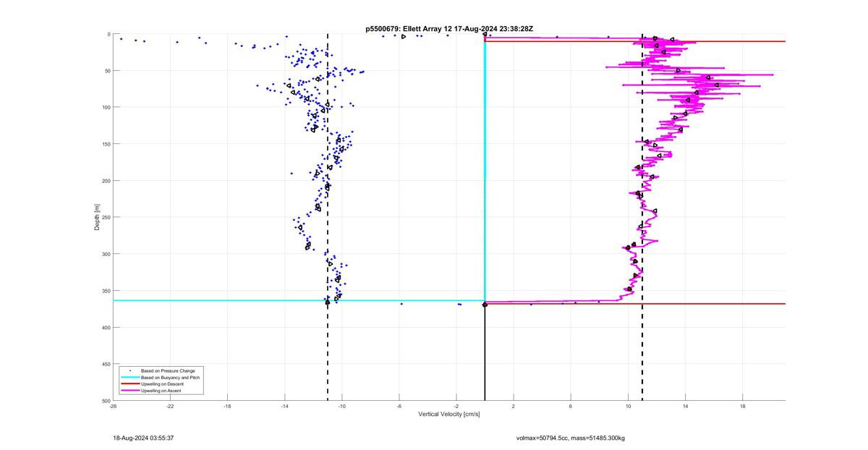Image resolution: width=868 pixels, height=450 pixels.
Task: Select the Depth [m] y-axis label
Action: [x=96, y=217]
